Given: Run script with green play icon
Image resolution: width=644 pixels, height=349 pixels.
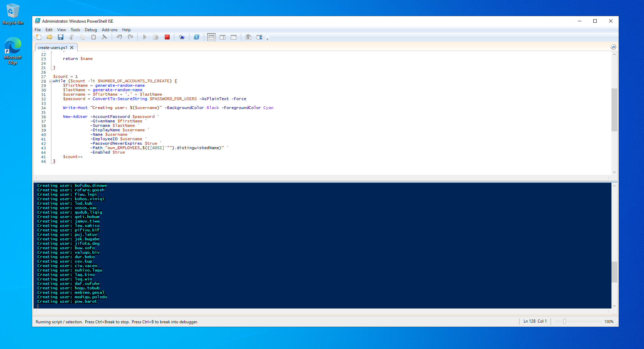Looking at the screenshot, I should 145,37.
